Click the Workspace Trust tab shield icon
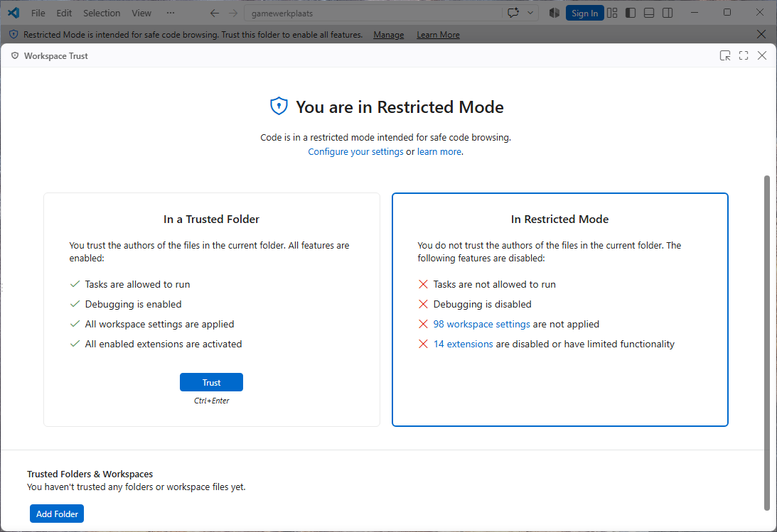The width and height of the screenshot is (777, 532). pos(15,56)
